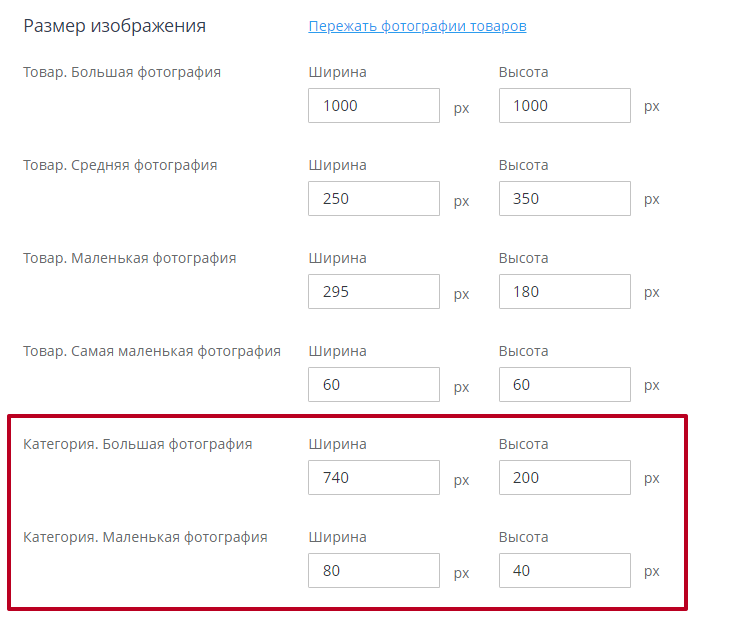Focus height input of Товар. Средняя фотография

click(564, 199)
